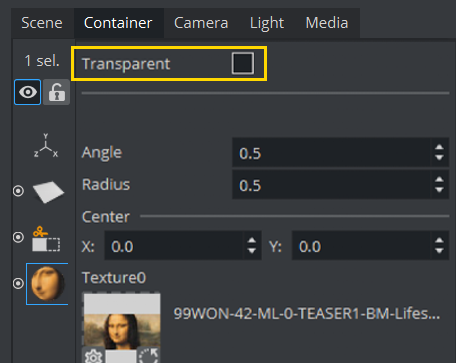Click the texture reset arrow icon
The height and width of the screenshot is (363, 456).
tap(148, 356)
